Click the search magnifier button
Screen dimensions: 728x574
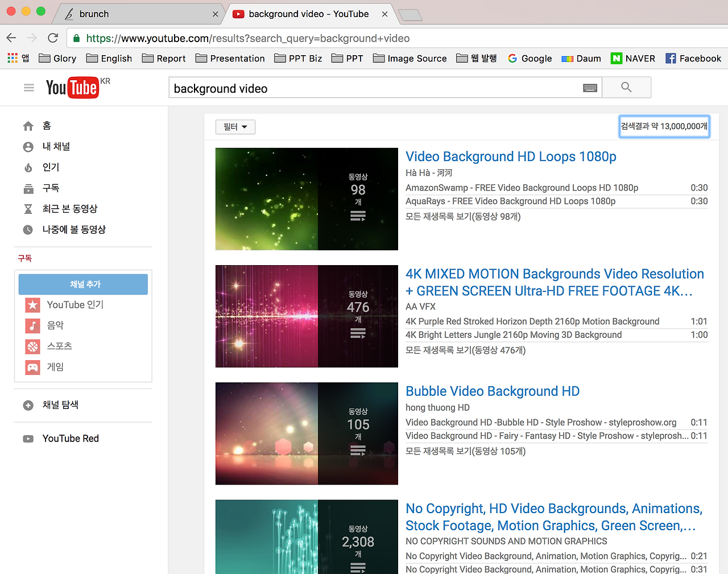[x=626, y=88]
